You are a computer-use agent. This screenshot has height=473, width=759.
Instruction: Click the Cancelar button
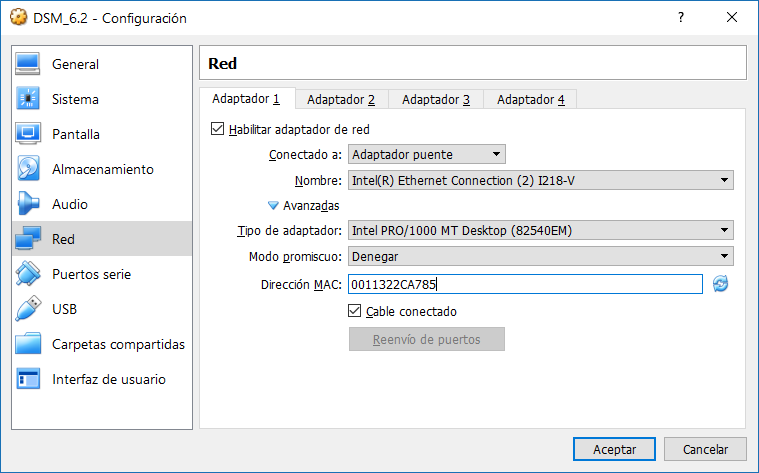point(705,449)
